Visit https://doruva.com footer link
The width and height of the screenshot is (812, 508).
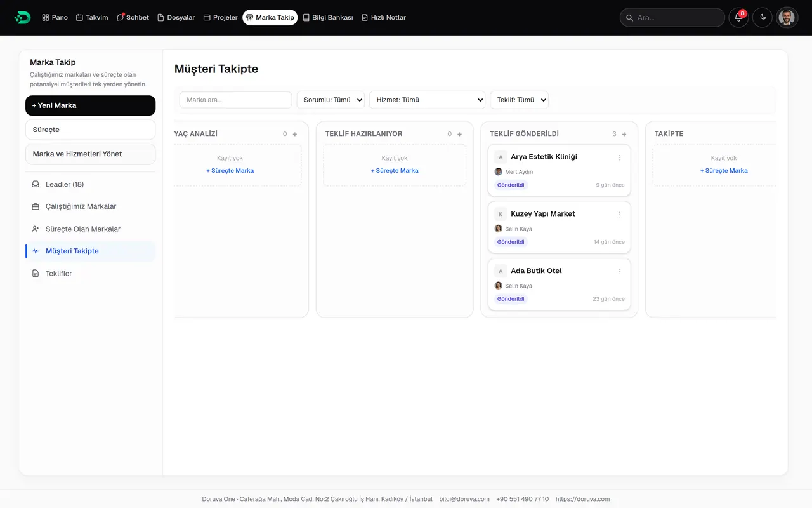click(x=582, y=499)
